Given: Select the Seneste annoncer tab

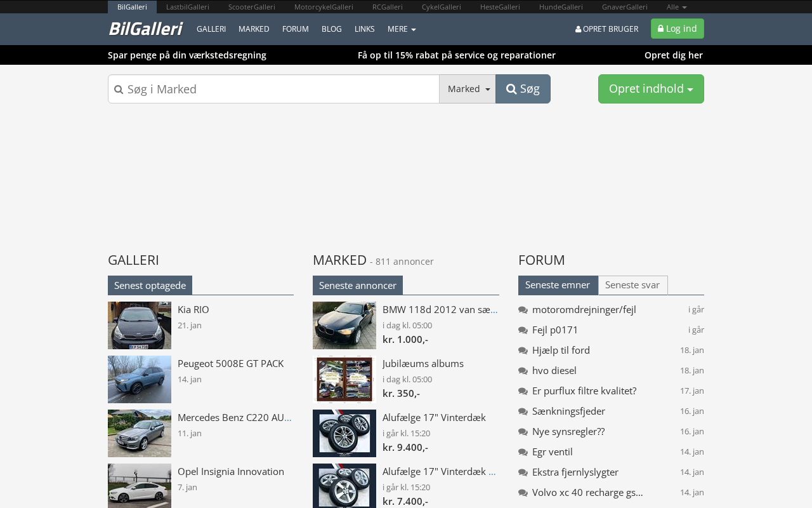Looking at the screenshot, I should [358, 285].
